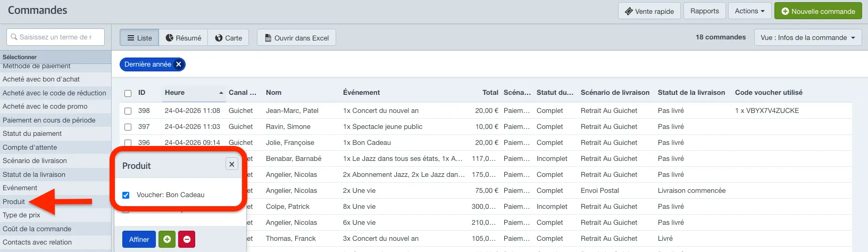Sort by the ID column header

tap(141, 92)
